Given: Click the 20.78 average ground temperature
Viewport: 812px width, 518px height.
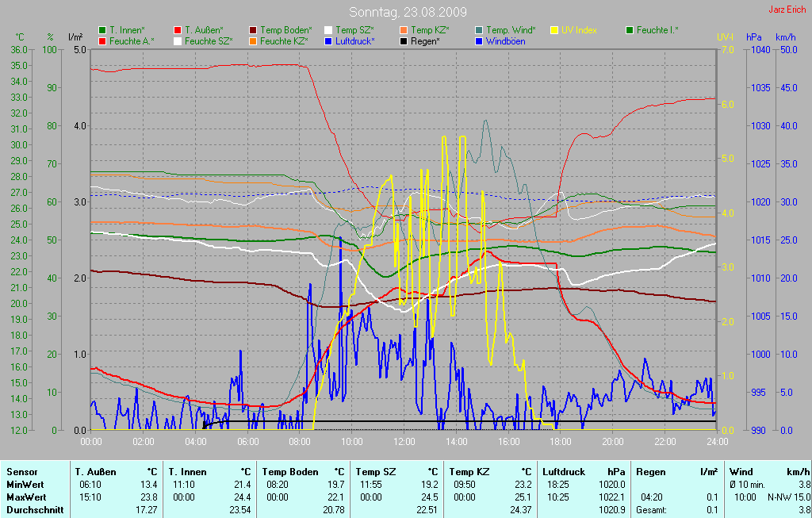Looking at the screenshot, I should point(334,510).
